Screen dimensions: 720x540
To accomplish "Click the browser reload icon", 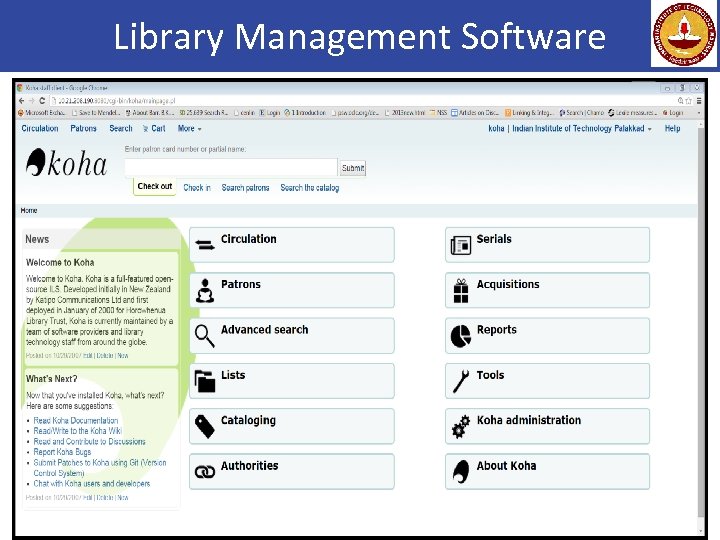I will pyautogui.click(x=42, y=101).
